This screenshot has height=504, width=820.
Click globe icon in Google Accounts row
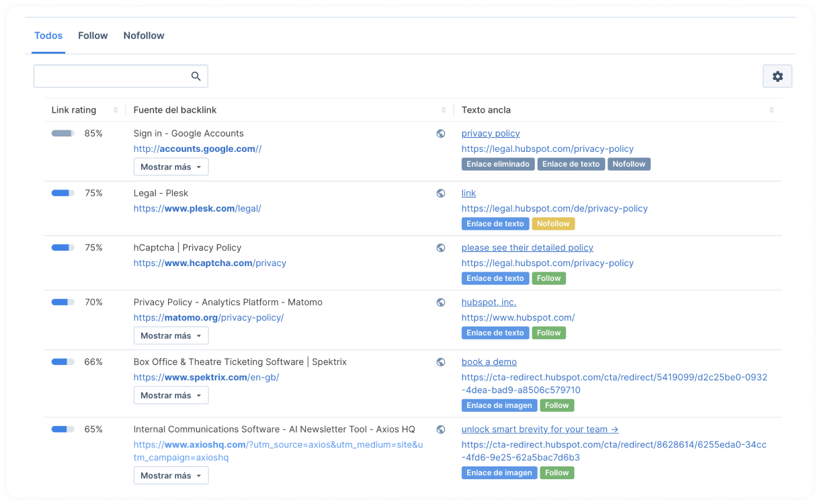(441, 134)
